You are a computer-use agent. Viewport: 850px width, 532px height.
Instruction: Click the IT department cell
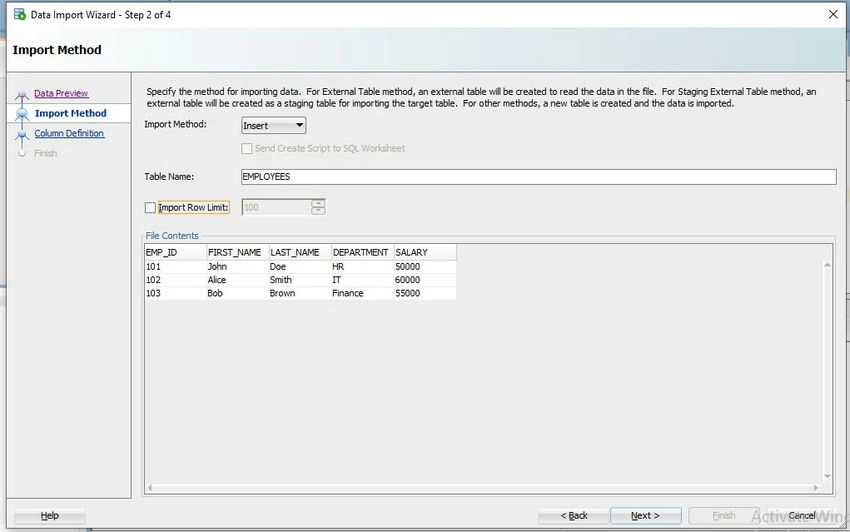tap(363, 280)
